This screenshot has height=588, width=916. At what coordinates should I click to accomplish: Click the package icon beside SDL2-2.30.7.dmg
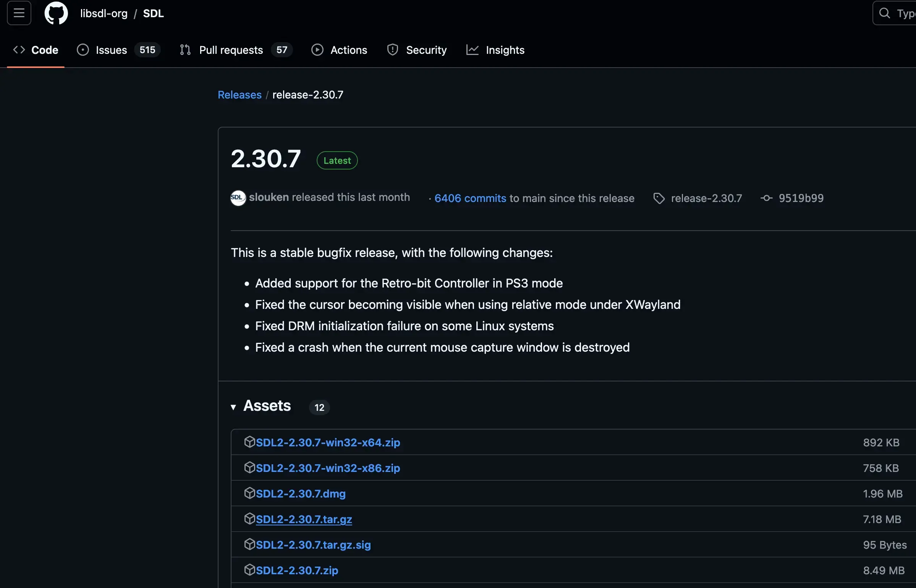(x=250, y=493)
